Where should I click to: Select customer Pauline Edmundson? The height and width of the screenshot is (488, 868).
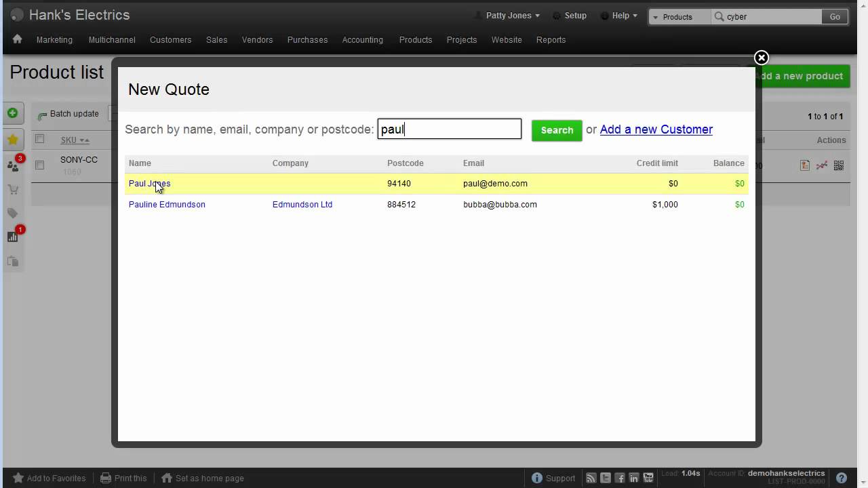(167, 205)
